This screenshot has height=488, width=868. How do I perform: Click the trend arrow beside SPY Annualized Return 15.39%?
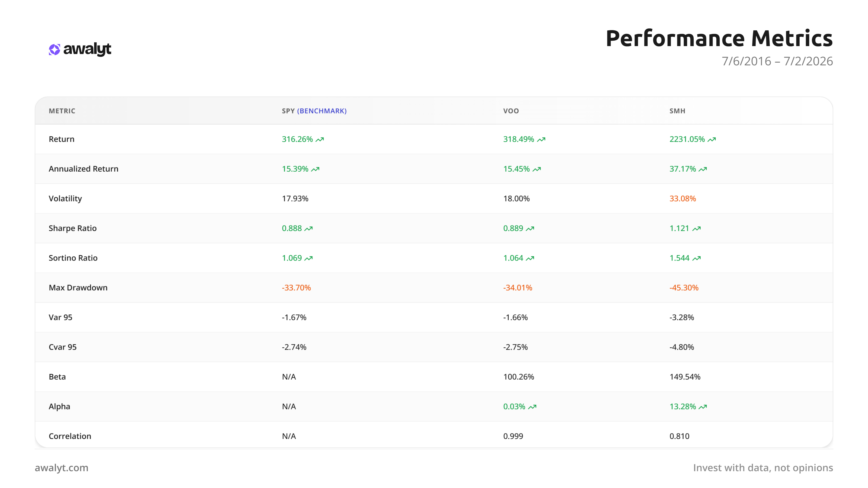click(315, 169)
